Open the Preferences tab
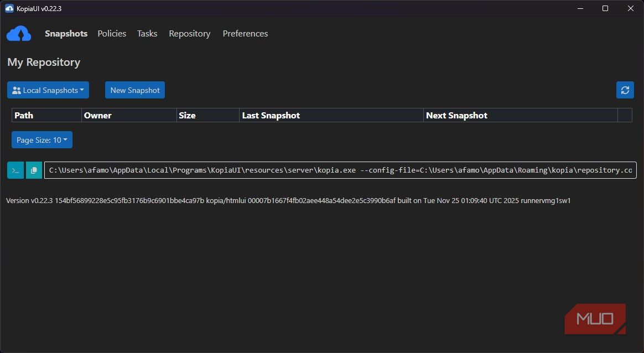Viewport: 644px width, 353px height. pos(245,34)
